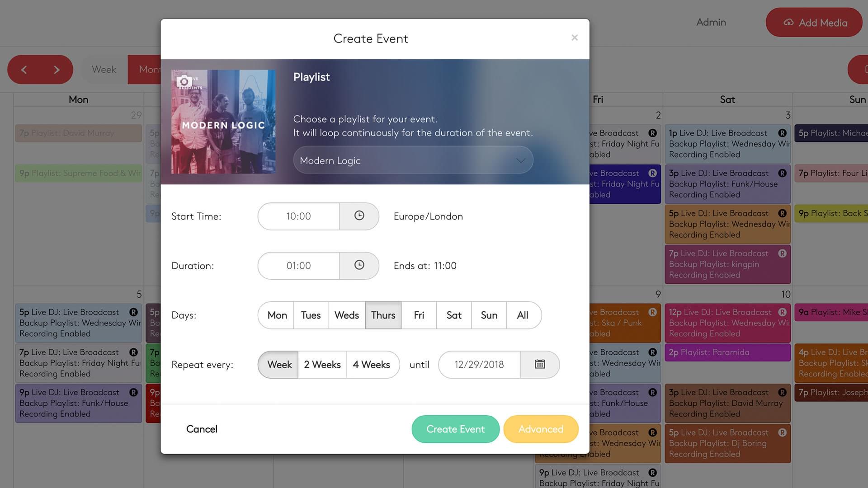Switch to Week calendar view tab
The image size is (868, 488).
[104, 70]
